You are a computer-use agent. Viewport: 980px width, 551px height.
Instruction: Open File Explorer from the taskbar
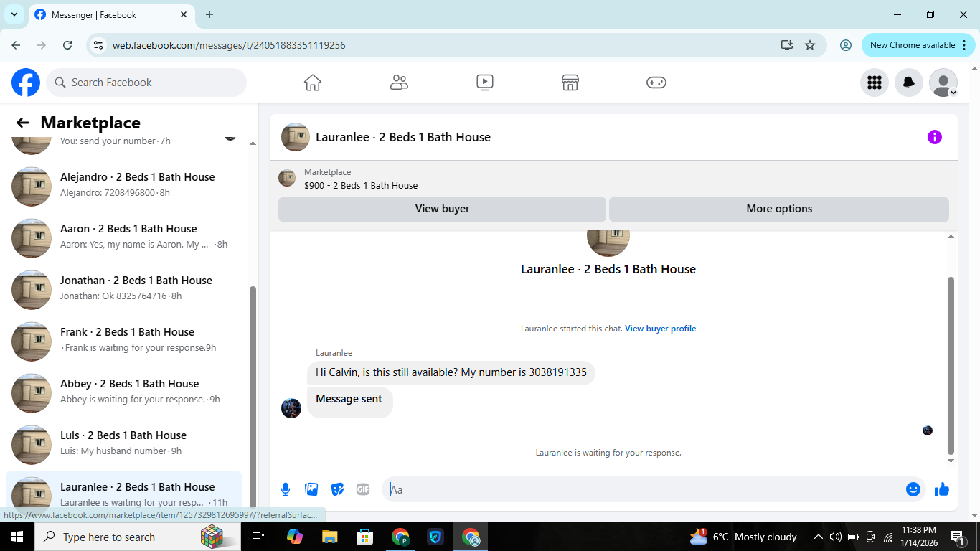[x=330, y=537]
